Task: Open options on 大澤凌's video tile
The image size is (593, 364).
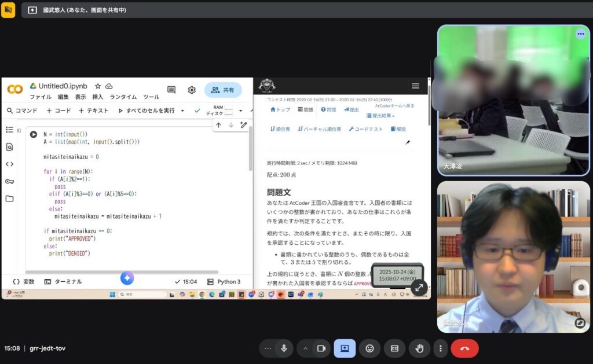Action: 580,34
